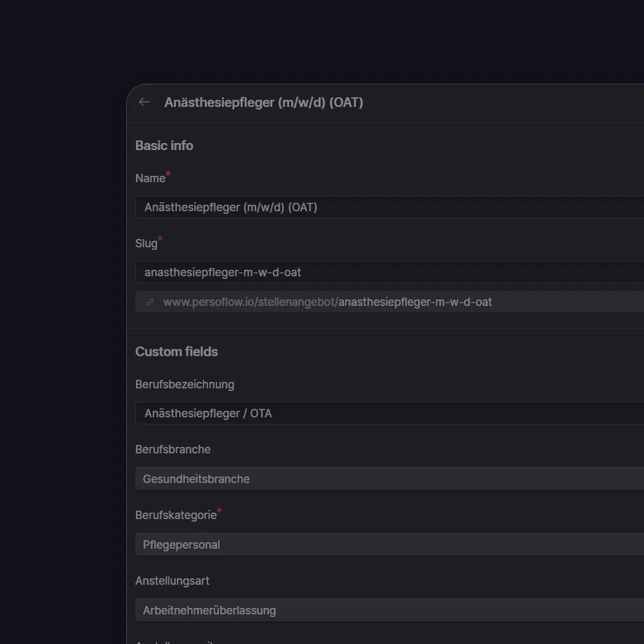Open the Anstellungsart dropdown

tap(390, 611)
